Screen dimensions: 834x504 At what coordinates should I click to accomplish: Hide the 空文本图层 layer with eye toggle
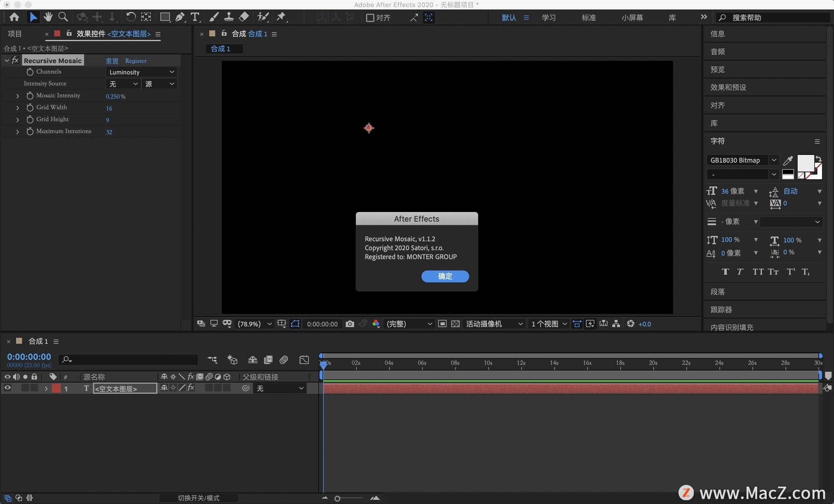click(7, 388)
